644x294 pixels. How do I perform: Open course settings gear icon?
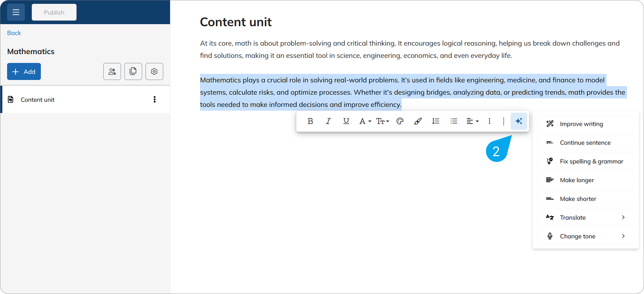pyautogui.click(x=154, y=72)
